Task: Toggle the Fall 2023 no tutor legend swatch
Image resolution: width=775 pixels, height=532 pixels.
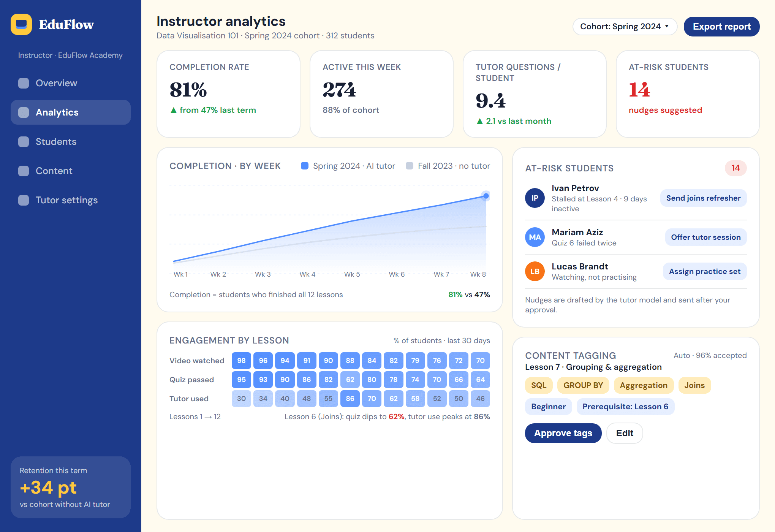Action: tap(410, 166)
